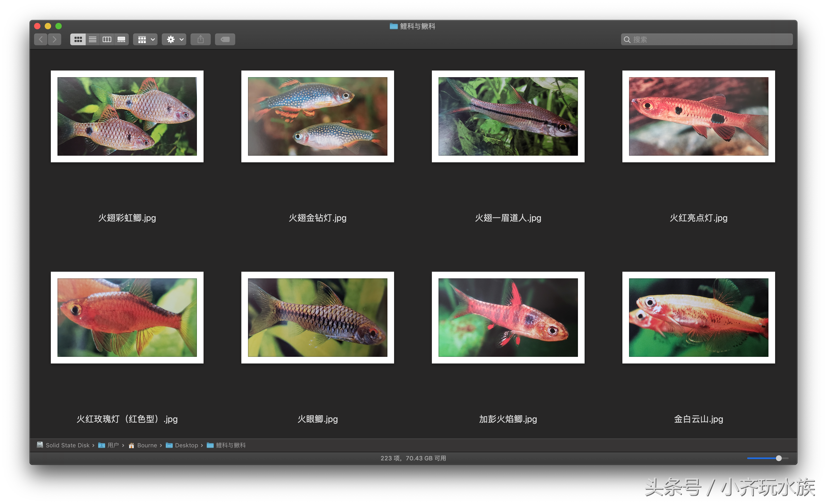
Task: Switch to icon view
Action: 78,40
